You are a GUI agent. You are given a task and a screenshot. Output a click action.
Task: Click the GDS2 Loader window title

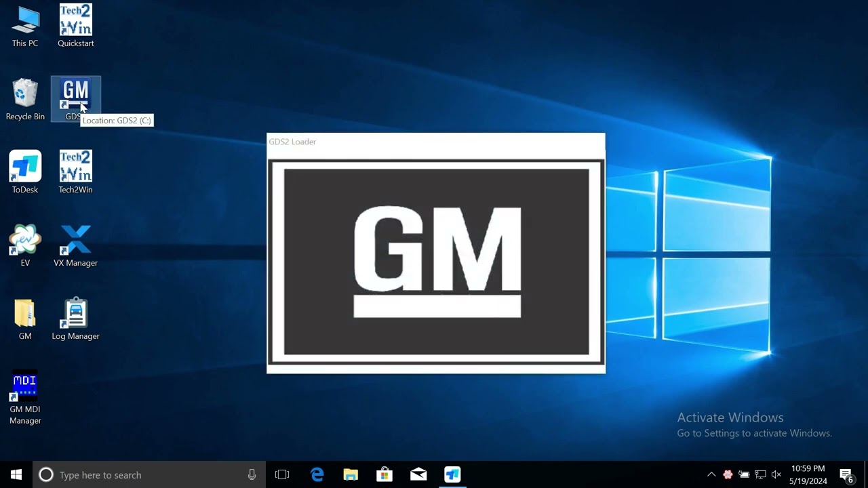point(292,142)
